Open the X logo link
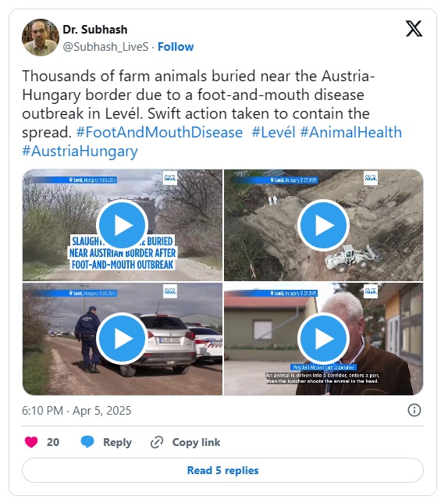Image resolution: width=448 pixels, height=503 pixels. tap(414, 29)
